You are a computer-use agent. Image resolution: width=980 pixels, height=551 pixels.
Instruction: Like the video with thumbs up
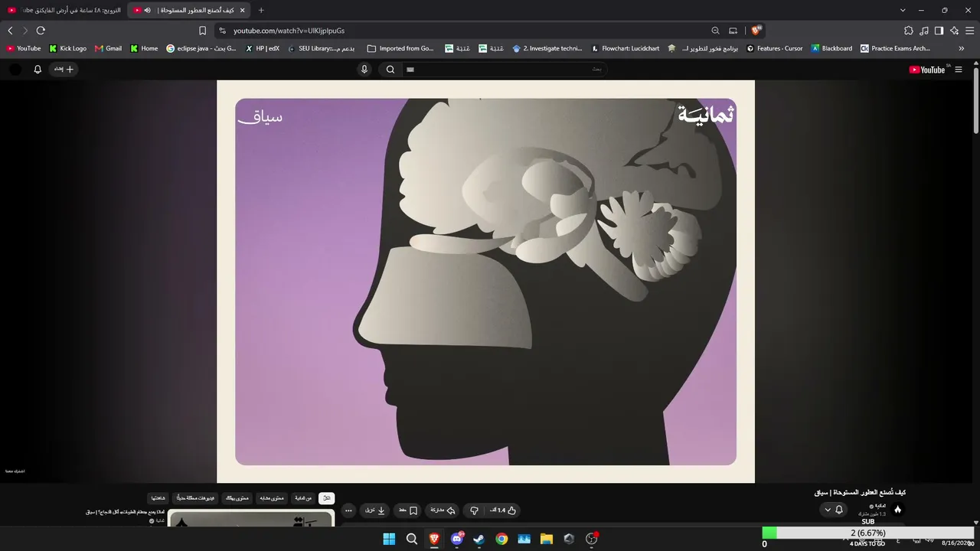click(x=504, y=510)
